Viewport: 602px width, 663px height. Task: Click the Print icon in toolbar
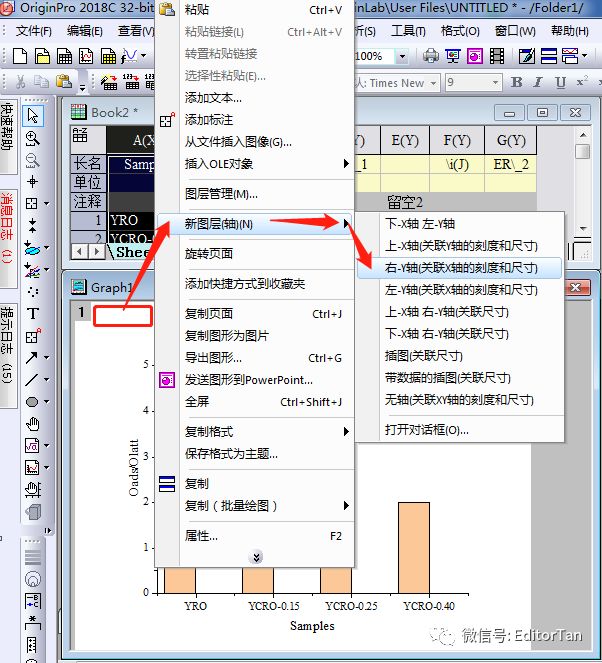pos(430,56)
